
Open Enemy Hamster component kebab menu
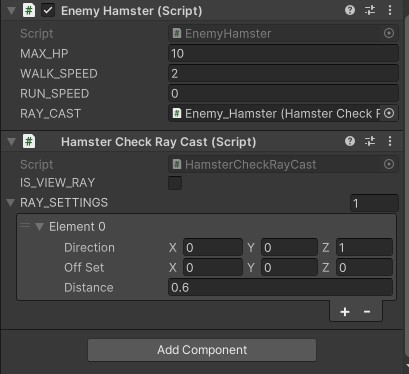(x=390, y=10)
